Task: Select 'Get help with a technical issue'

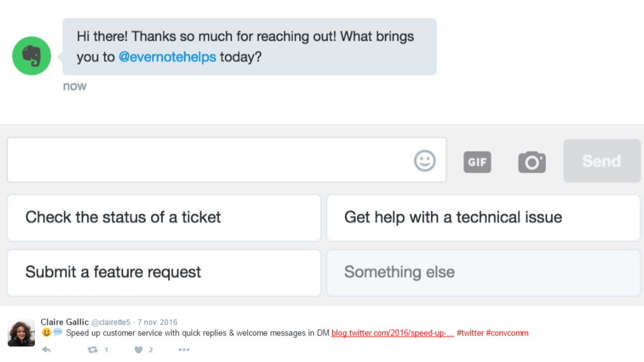Action: (x=483, y=217)
